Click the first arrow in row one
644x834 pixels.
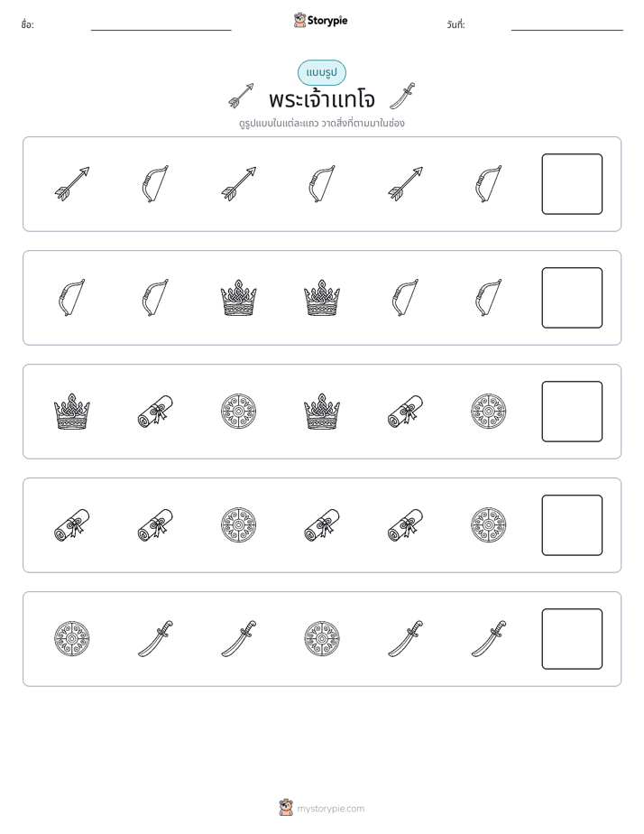[72, 184]
